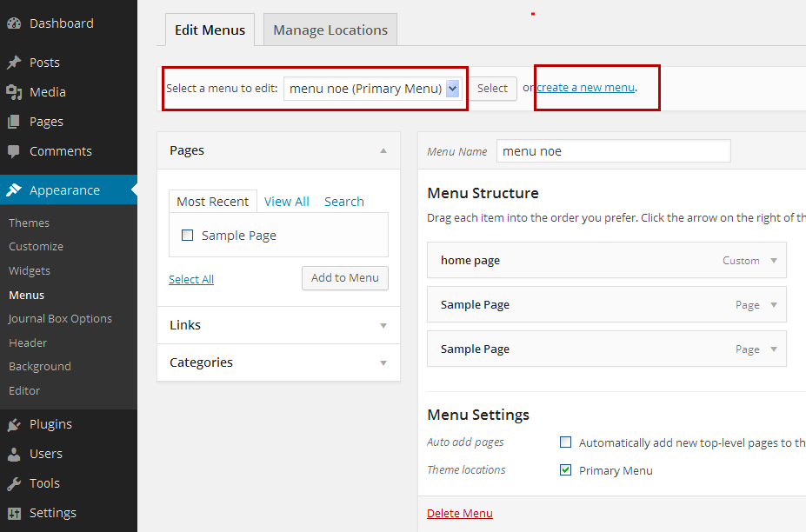Open Customize in the Appearance submenu
The image size is (806, 532).
pyautogui.click(x=36, y=246)
